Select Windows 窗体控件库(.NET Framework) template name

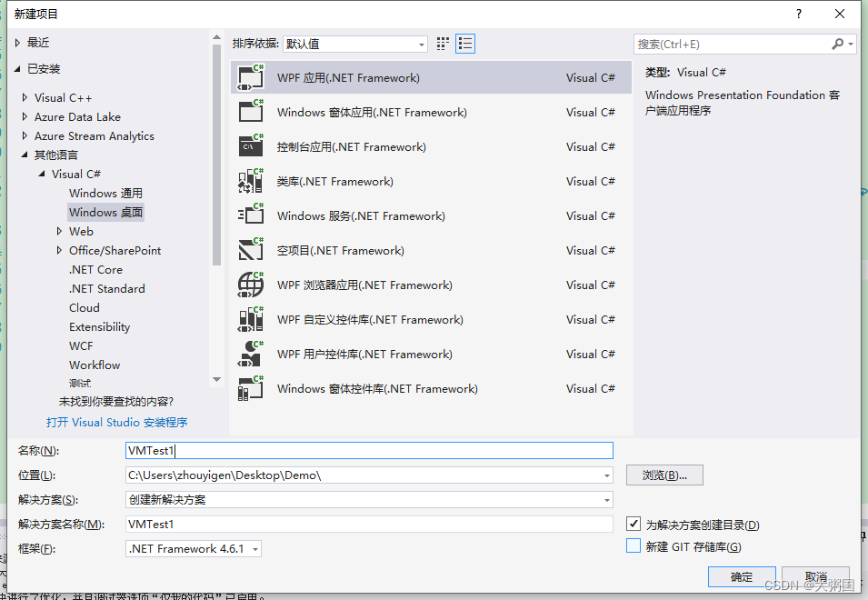pyautogui.click(x=377, y=388)
